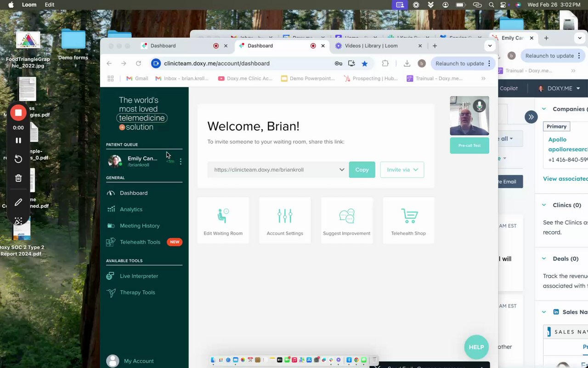Open the bookmarks apps grid icon

pos(111,79)
